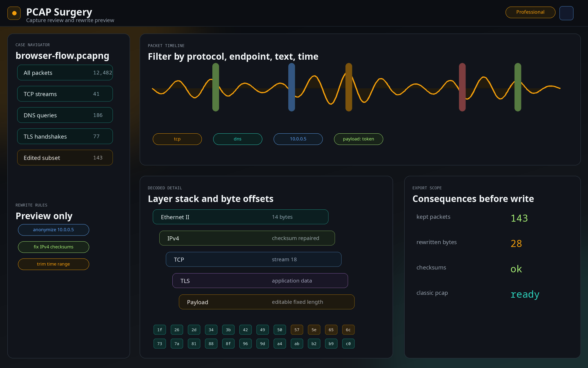Image resolution: width=588 pixels, height=368 pixels.
Task: Select byte cell b2
Action: (314, 344)
